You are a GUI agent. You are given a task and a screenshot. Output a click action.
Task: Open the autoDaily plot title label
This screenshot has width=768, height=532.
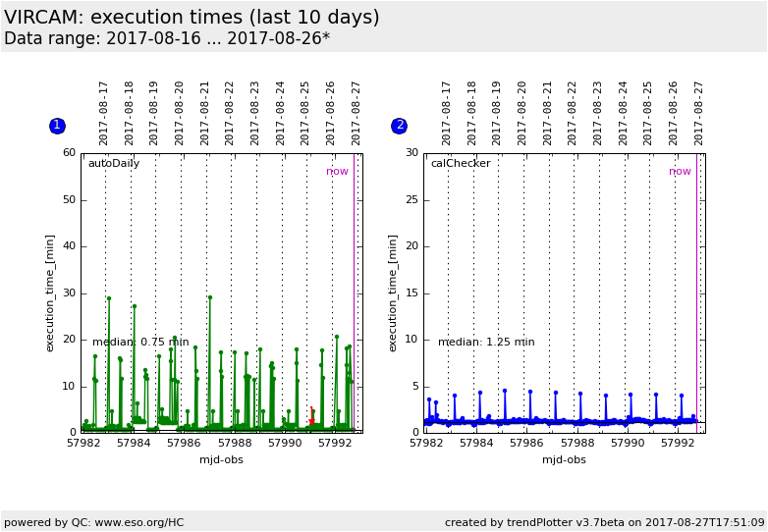114,164
